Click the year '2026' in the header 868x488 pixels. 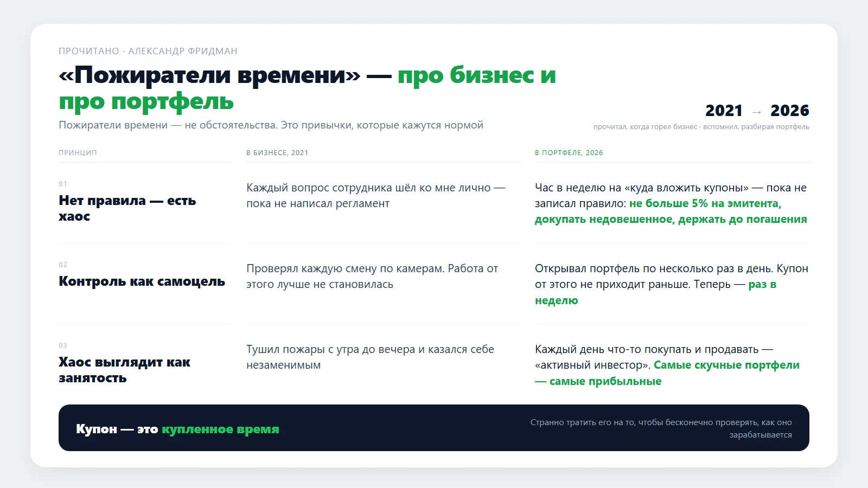pos(790,111)
